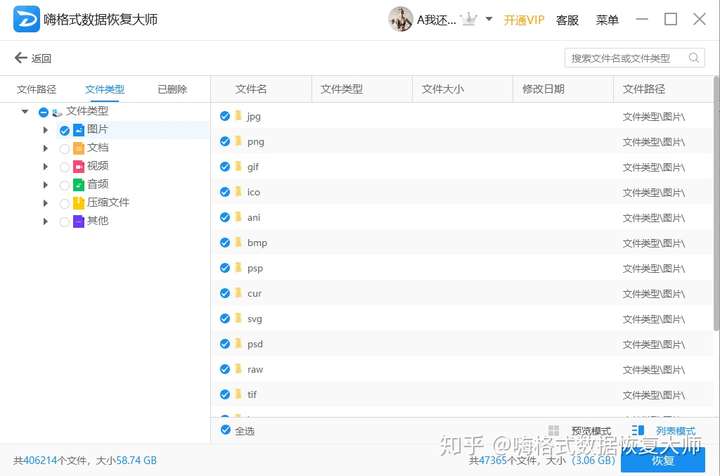The image size is (720, 476).
Task: Click the ani folder icon
Action: [238, 217]
